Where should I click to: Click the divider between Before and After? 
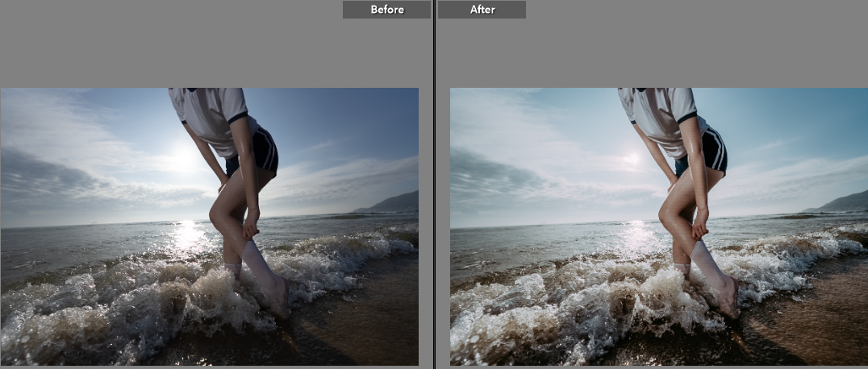[434, 184]
